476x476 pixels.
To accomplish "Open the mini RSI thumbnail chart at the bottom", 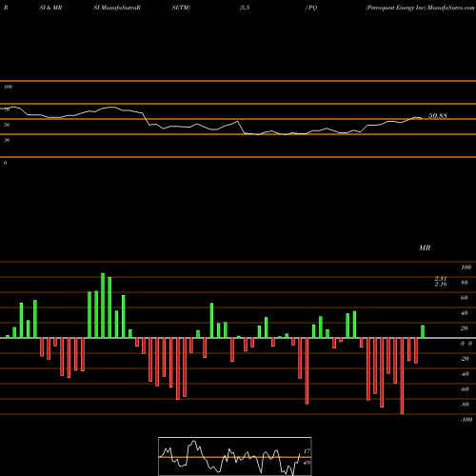I will click(x=235, y=456).
